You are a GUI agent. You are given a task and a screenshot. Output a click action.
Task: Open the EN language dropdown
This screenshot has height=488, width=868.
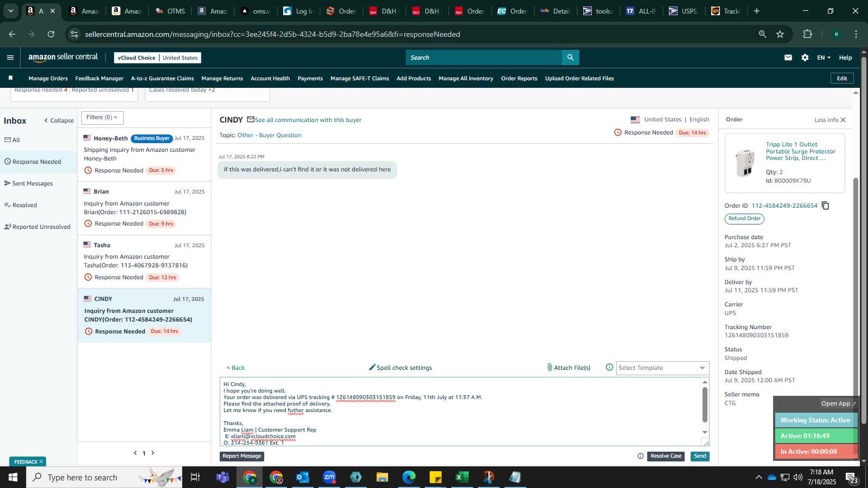(824, 57)
